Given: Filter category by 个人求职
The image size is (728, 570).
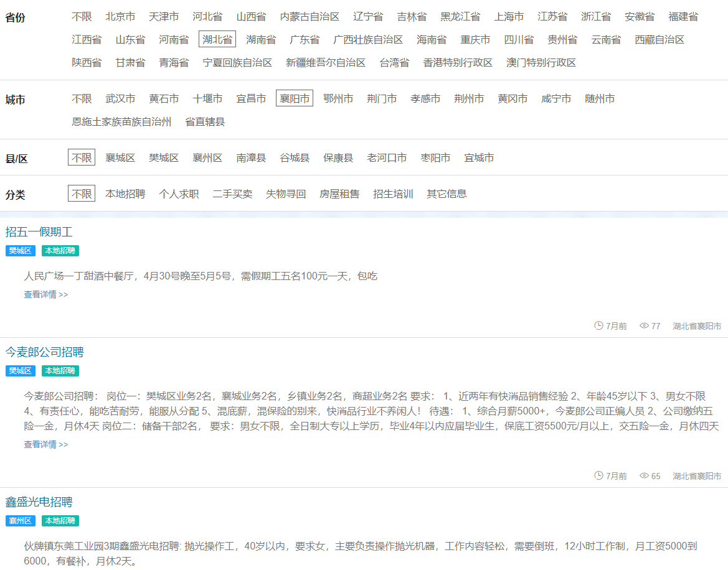Looking at the screenshot, I should click(179, 194).
